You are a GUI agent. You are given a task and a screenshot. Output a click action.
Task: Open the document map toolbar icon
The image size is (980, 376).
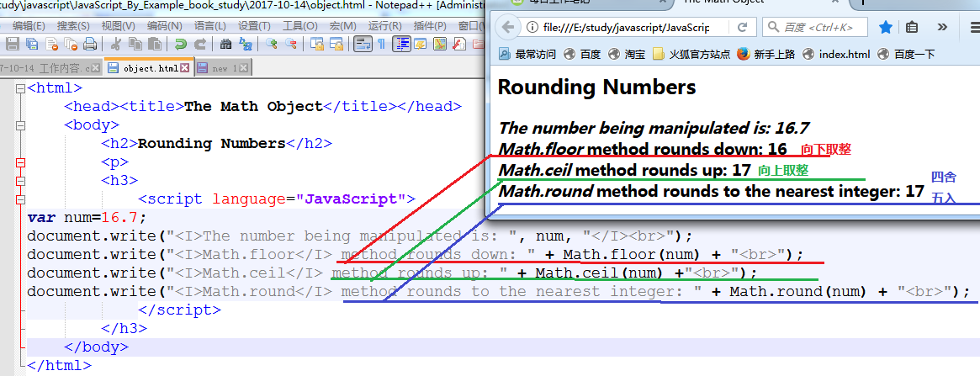click(x=439, y=44)
